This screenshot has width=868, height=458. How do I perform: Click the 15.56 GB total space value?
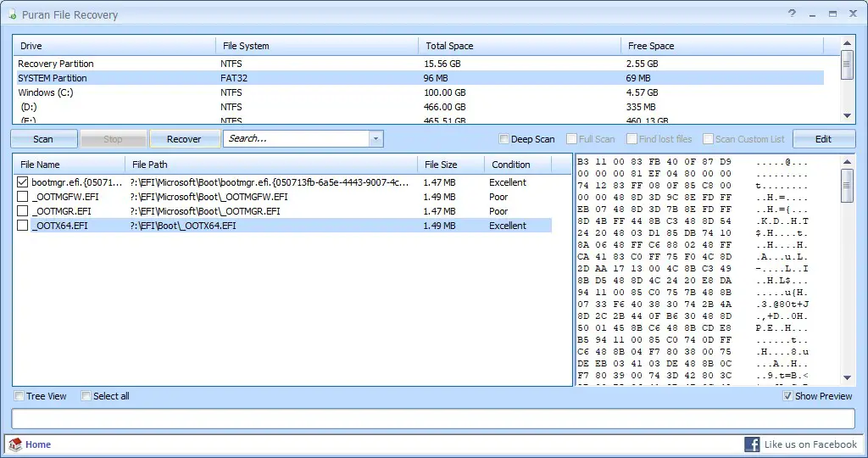pos(442,64)
